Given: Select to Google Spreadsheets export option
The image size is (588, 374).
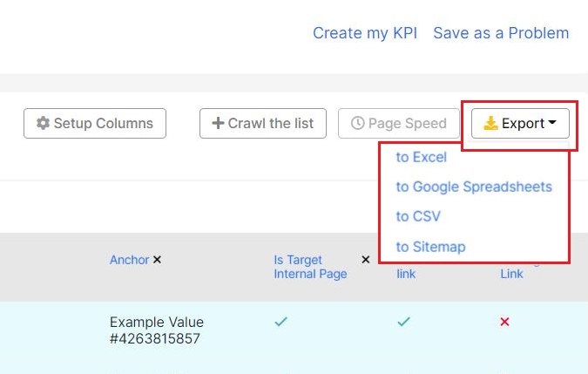Looking at the screenshot, I should (x=474, y=187).
